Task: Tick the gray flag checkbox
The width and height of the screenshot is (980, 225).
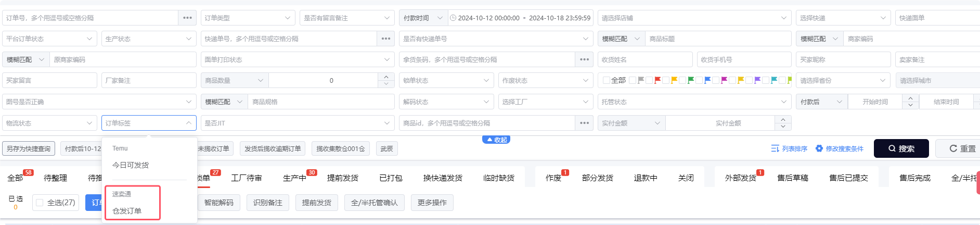Action: tap(633, 80)
